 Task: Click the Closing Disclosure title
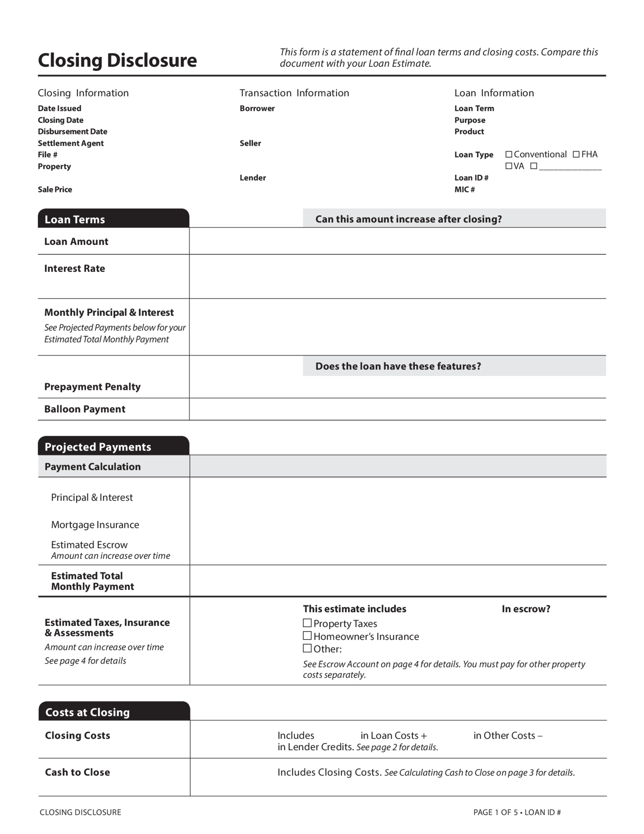(118, 60)
